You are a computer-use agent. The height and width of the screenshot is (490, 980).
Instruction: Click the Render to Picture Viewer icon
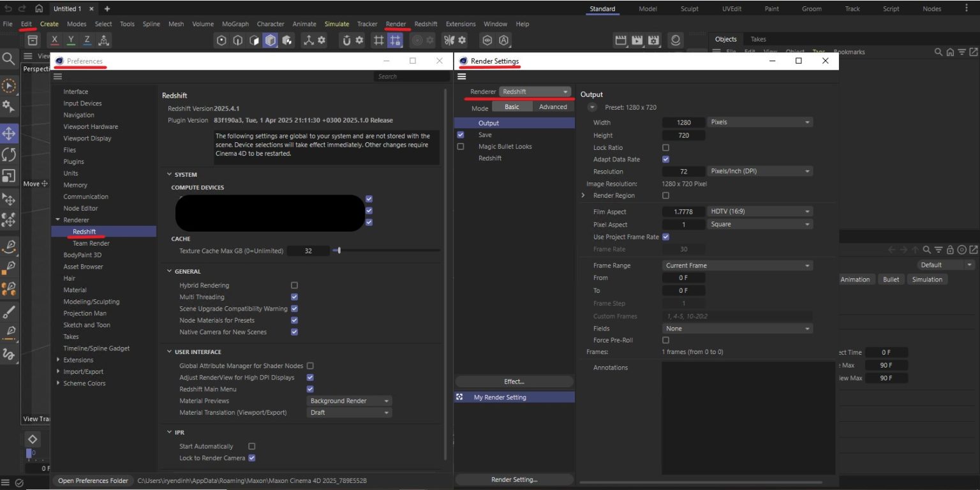tap(637, 40)
